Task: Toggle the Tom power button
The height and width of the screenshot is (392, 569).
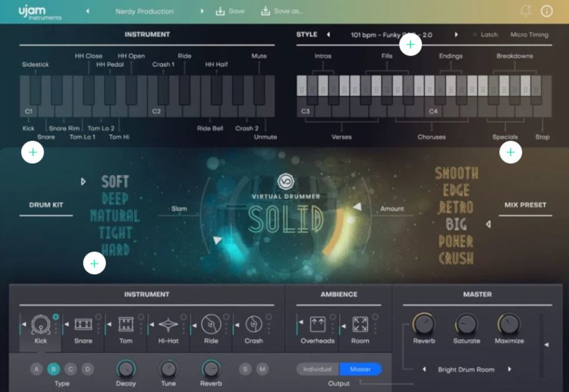Action: [x=141, y=317]
